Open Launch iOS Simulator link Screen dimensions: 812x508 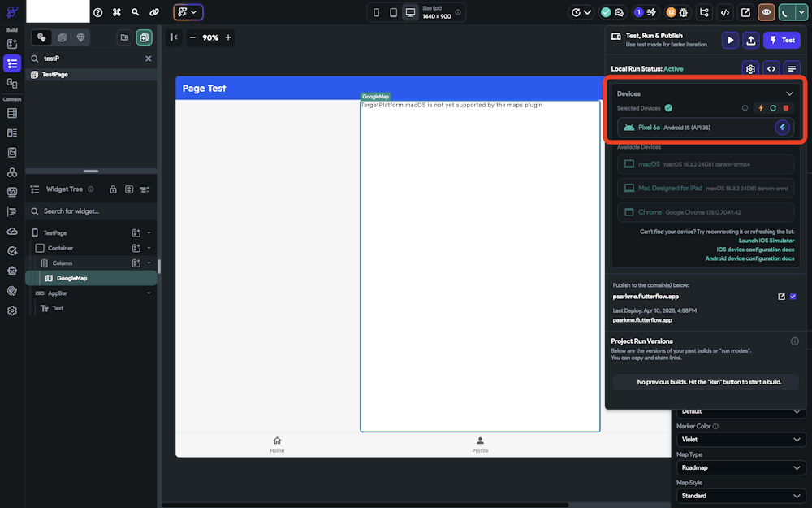[766, 241]
